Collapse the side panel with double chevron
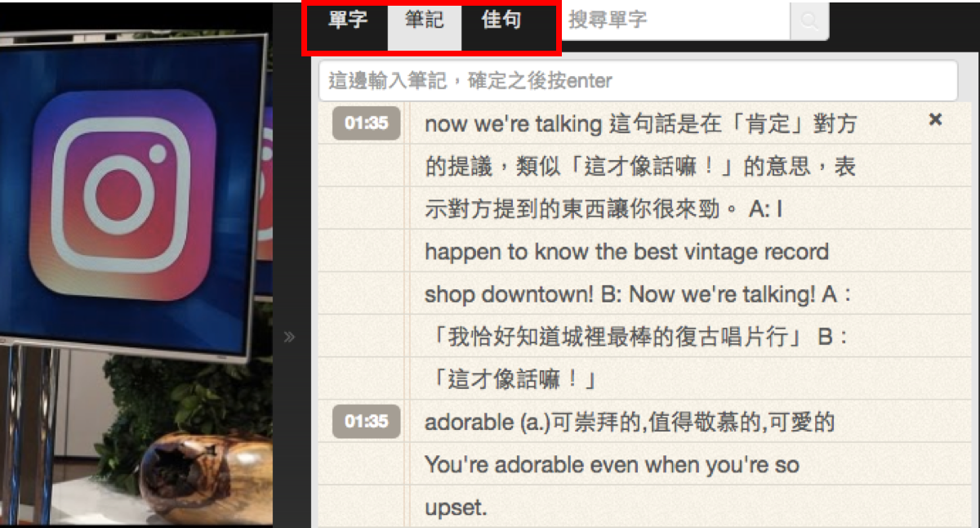The image size is (980, 528). 288,337
